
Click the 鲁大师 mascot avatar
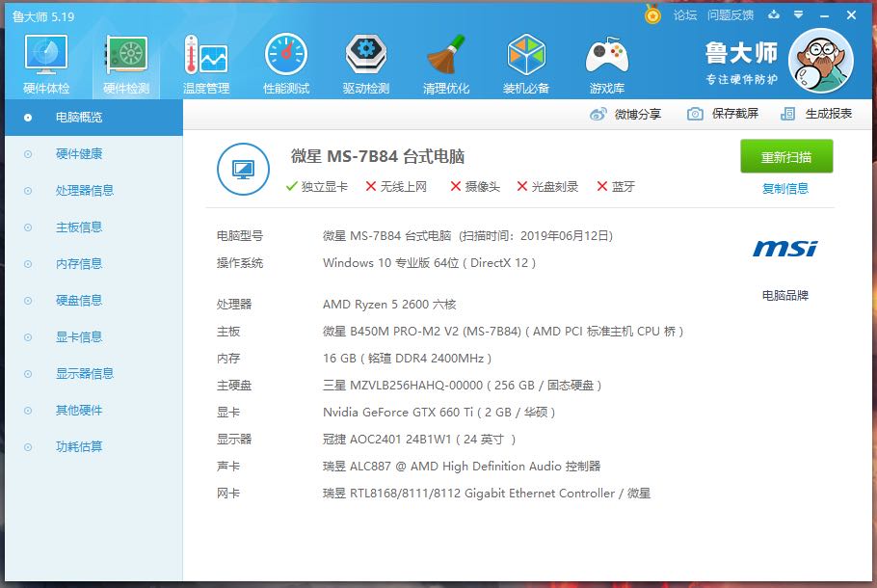point(820,61)
